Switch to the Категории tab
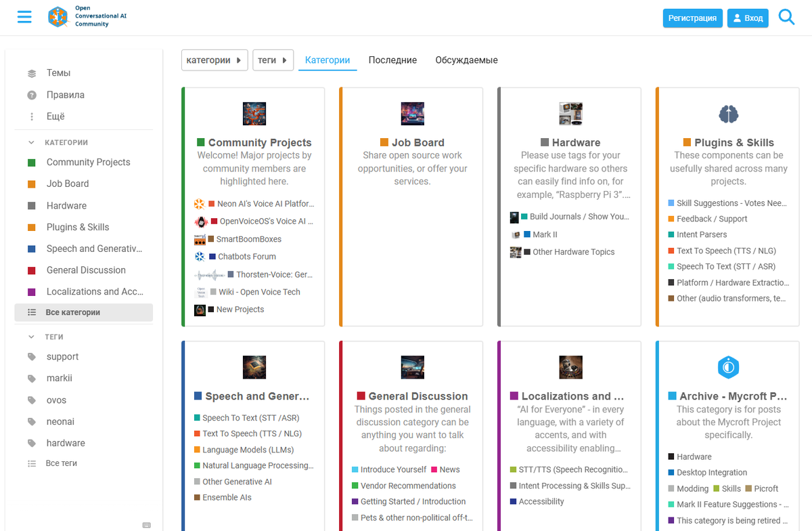The image size is (812, 531). [x=328, y=60]
